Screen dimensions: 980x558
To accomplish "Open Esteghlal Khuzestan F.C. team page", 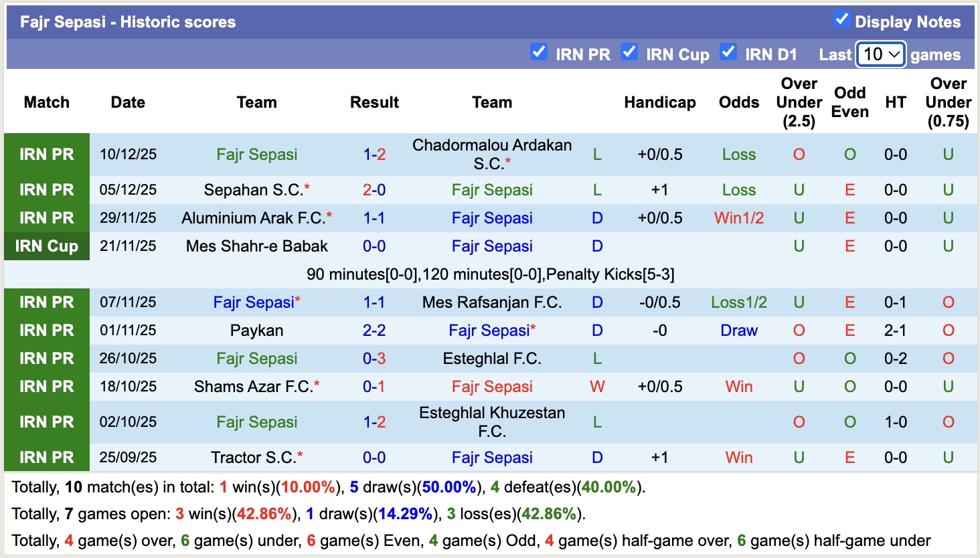I will tap(491, 422).
